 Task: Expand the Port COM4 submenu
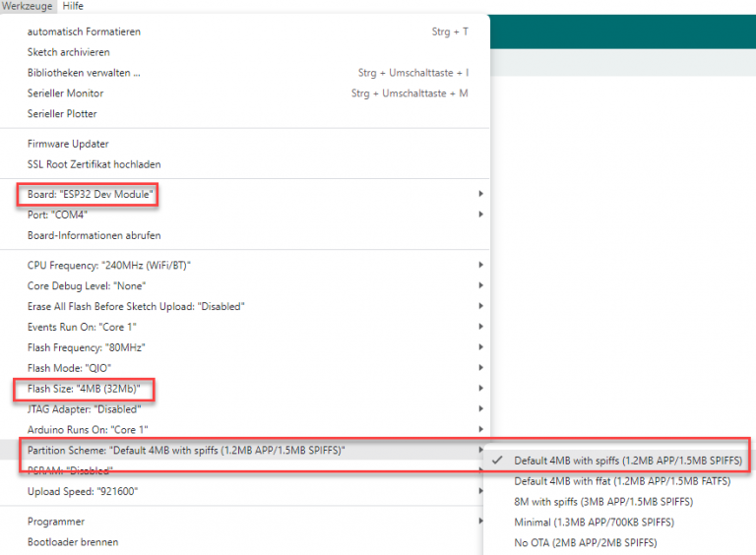coord(58,215)
